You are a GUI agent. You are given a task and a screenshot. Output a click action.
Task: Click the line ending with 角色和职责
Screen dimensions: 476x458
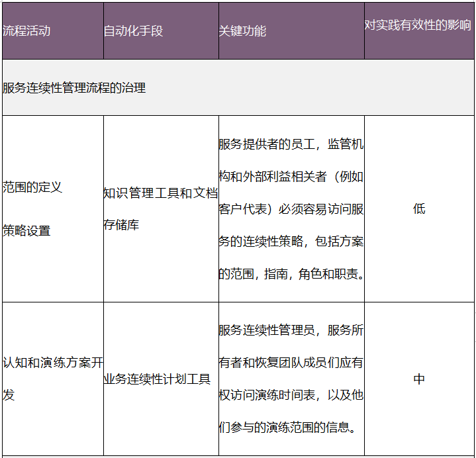(x=291, y=274)
